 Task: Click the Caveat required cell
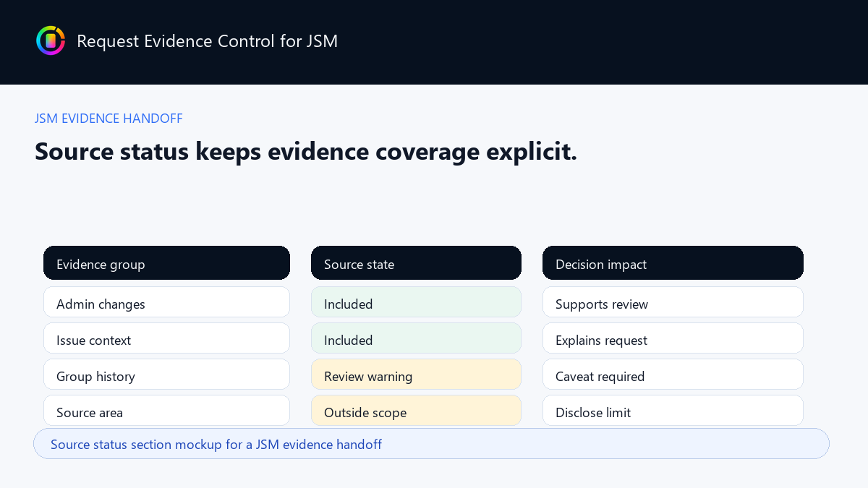coord(673,374)
